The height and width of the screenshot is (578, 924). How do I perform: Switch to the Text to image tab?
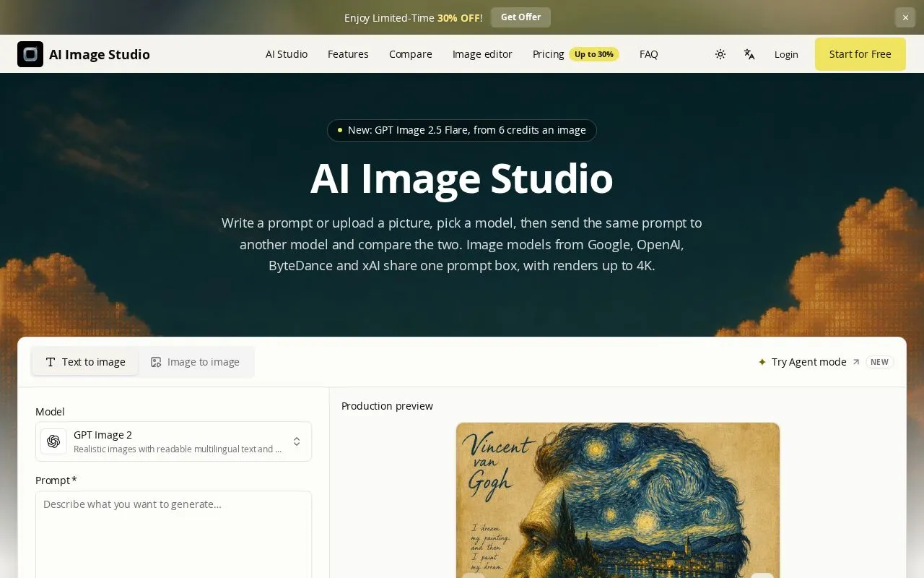85,362
